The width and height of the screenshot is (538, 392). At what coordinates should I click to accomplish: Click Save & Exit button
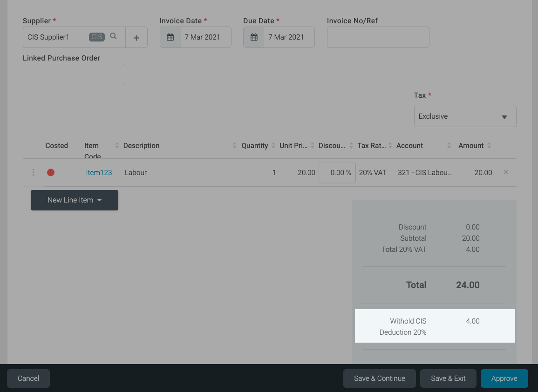click(x=448, y=378)
